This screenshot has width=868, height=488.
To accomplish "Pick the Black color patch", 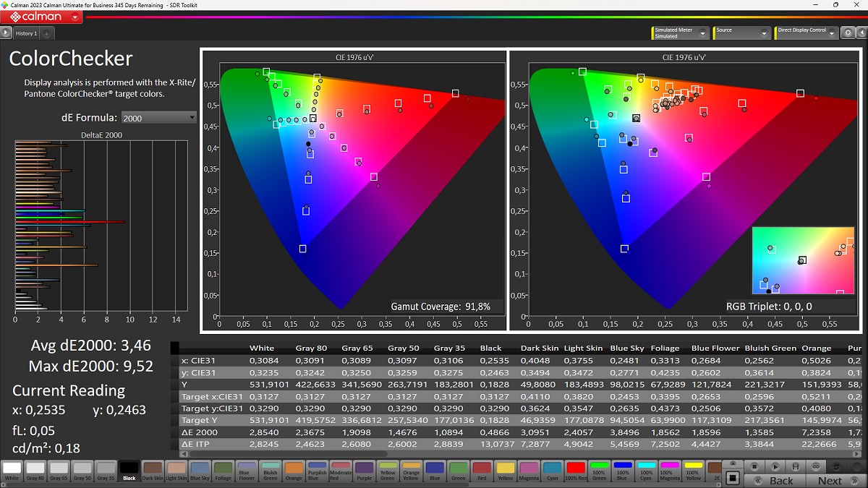I will point(129,471).
